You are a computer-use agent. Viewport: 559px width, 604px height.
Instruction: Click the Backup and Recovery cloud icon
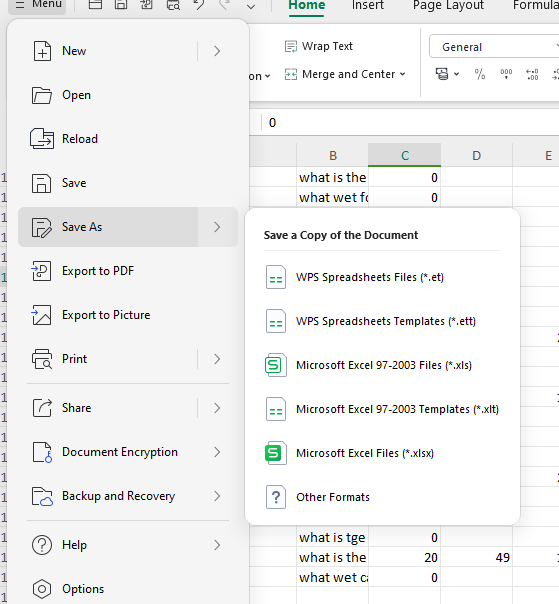(42, 496)
